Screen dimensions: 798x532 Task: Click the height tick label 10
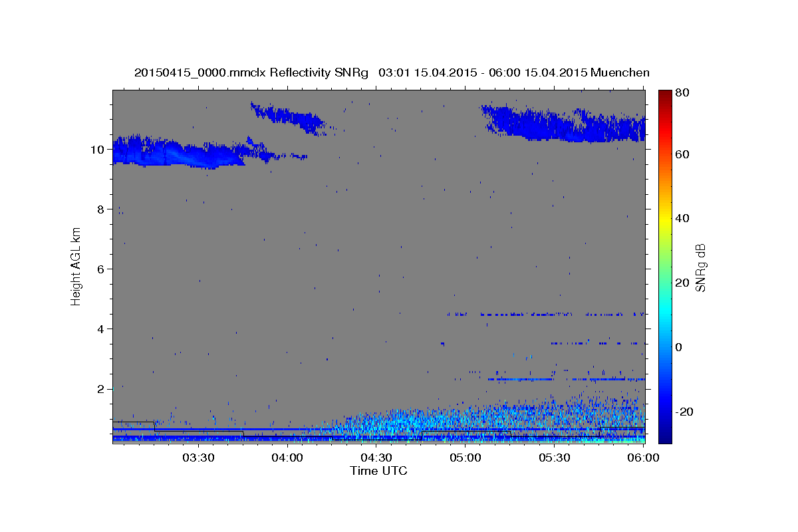(98, 149)
